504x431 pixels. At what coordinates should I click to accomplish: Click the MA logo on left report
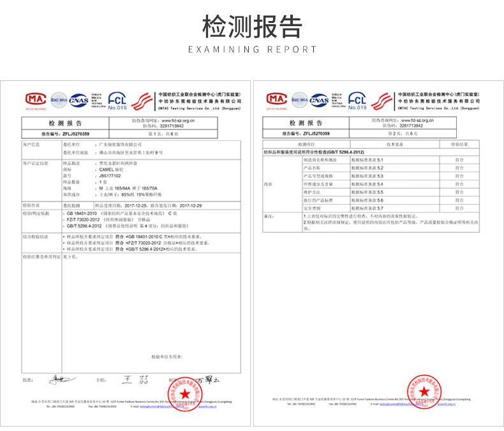click(36, 99)
